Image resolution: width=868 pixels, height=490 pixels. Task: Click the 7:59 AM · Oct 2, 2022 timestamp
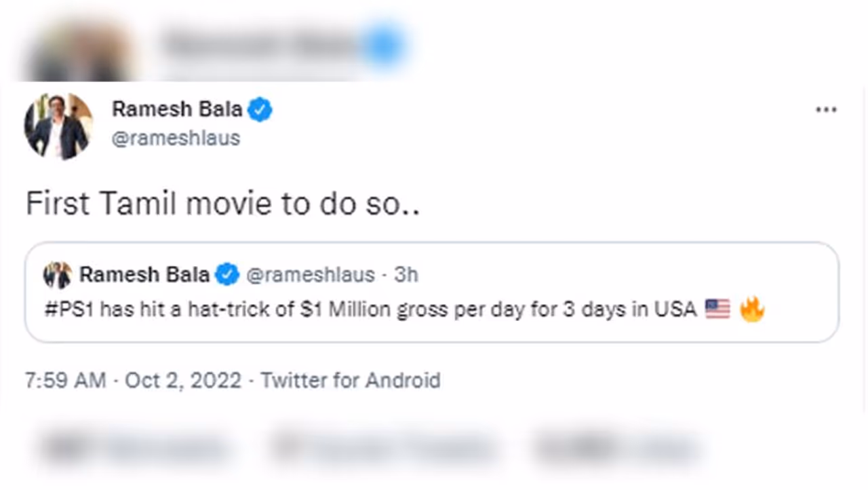(x=133, y=380)
